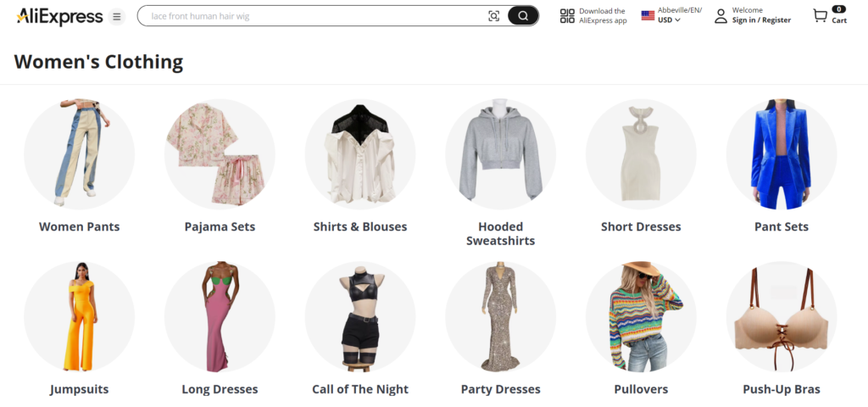Open the Push-Up Bras category image
This screenshot has width=868, height=407.
click(782, 317)
